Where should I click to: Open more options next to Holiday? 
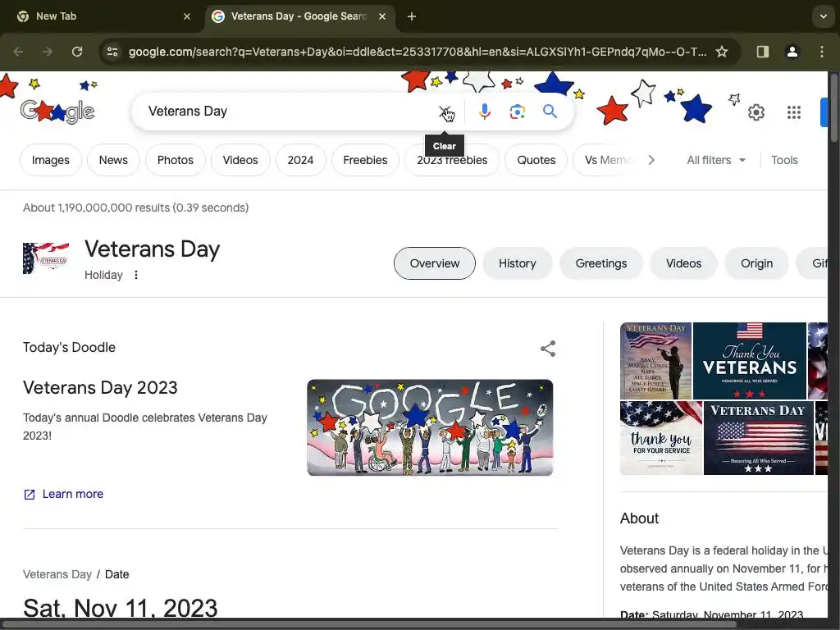click(x=136, y=275)
